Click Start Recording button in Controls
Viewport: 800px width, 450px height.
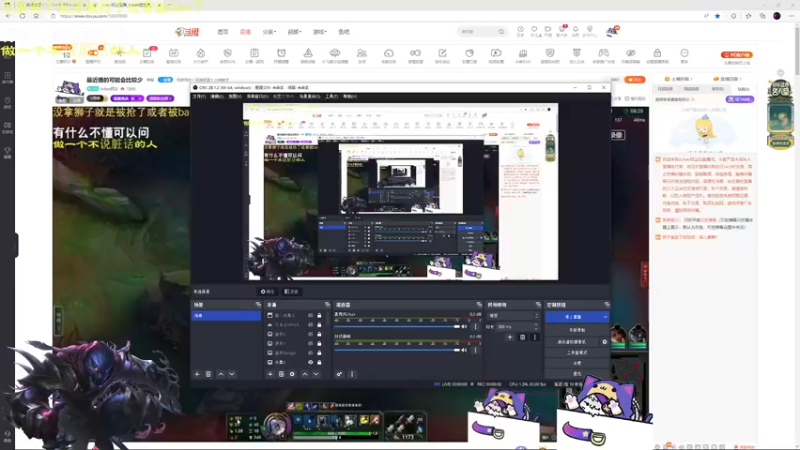tap(577, 330)
